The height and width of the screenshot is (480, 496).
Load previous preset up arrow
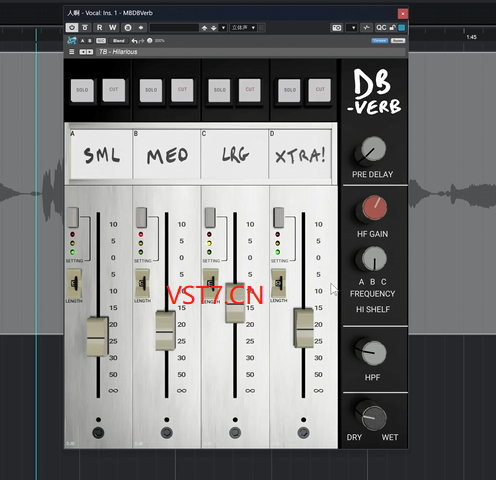(x=204, y=28)
